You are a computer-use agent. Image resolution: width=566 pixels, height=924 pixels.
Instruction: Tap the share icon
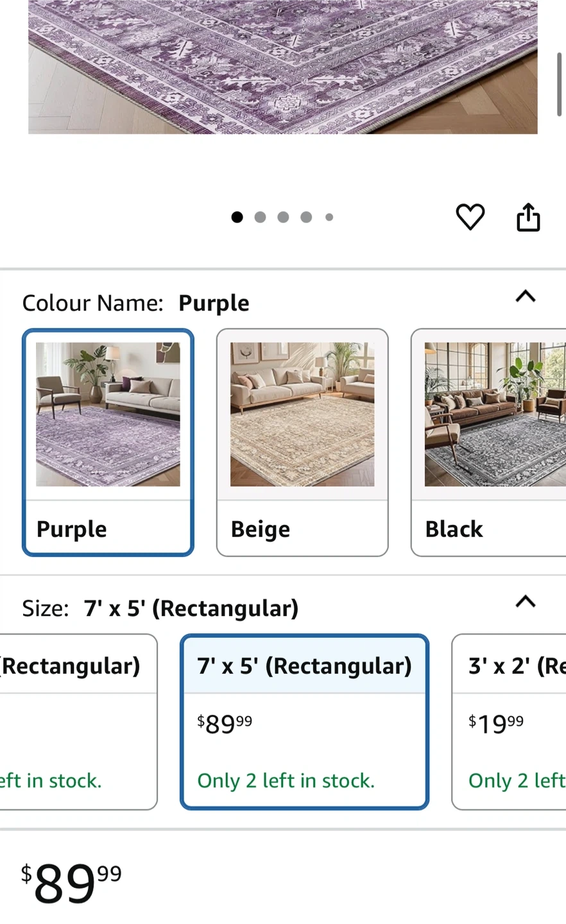click(x=528, y=217)
